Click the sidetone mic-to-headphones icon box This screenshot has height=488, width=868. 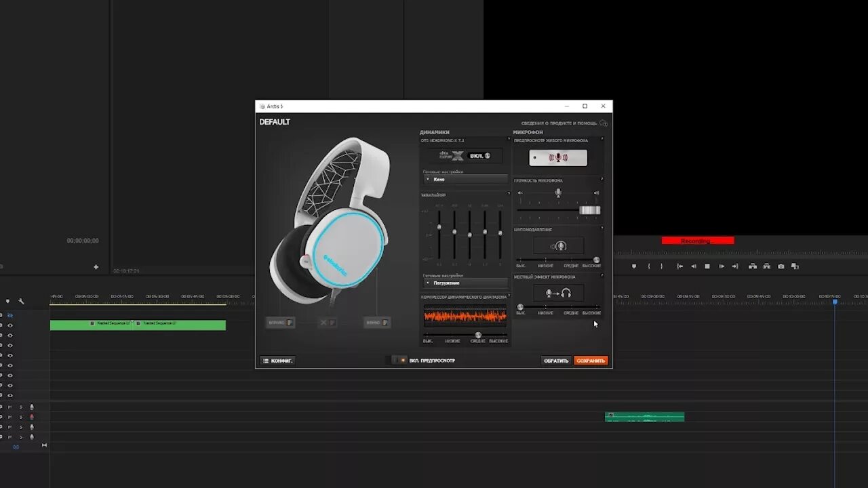click(558, 293)
